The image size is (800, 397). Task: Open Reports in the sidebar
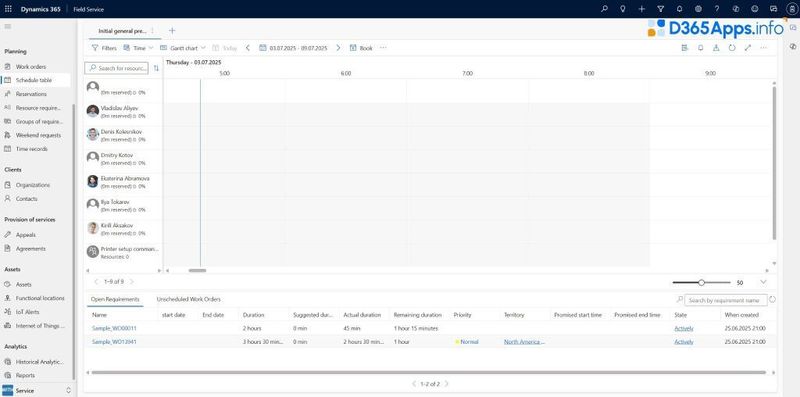(x=25, y=375)
